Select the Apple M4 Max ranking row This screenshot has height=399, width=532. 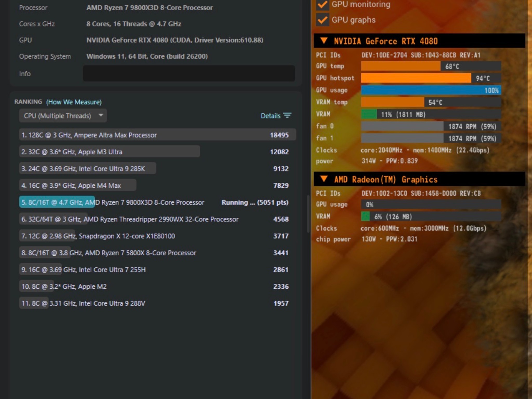click(x=158, y=185)
